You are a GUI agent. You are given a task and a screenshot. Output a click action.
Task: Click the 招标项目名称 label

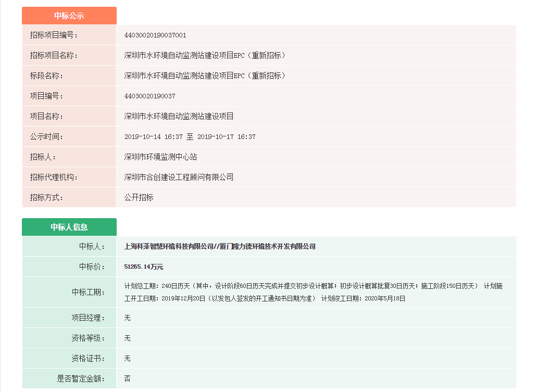(54, 55)
